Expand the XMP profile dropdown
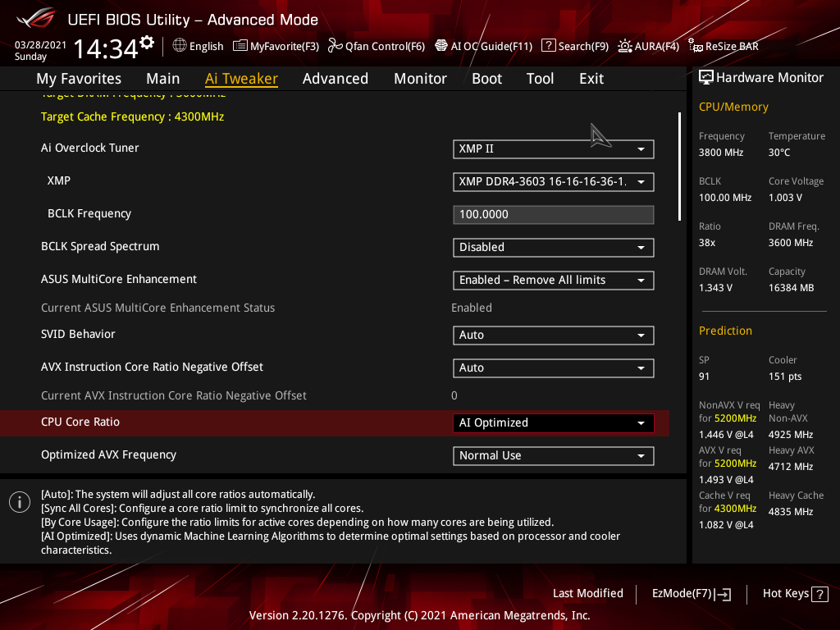The image size is (840, 630). point(554,181)
